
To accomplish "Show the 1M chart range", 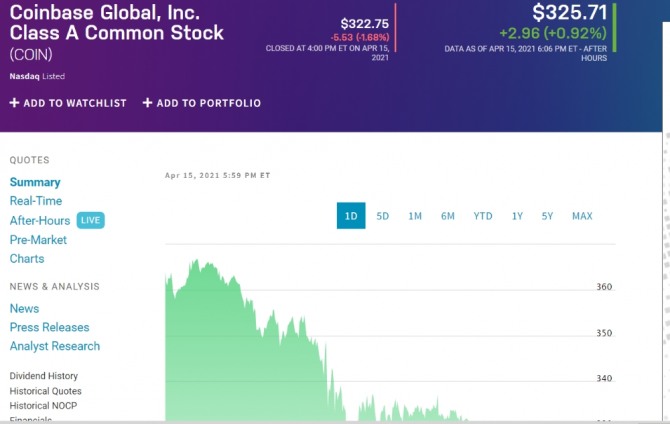I will [415, 216].
